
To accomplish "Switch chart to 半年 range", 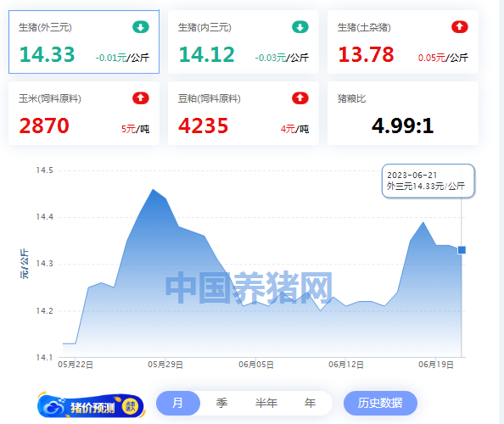I will (x=266, y=403).
